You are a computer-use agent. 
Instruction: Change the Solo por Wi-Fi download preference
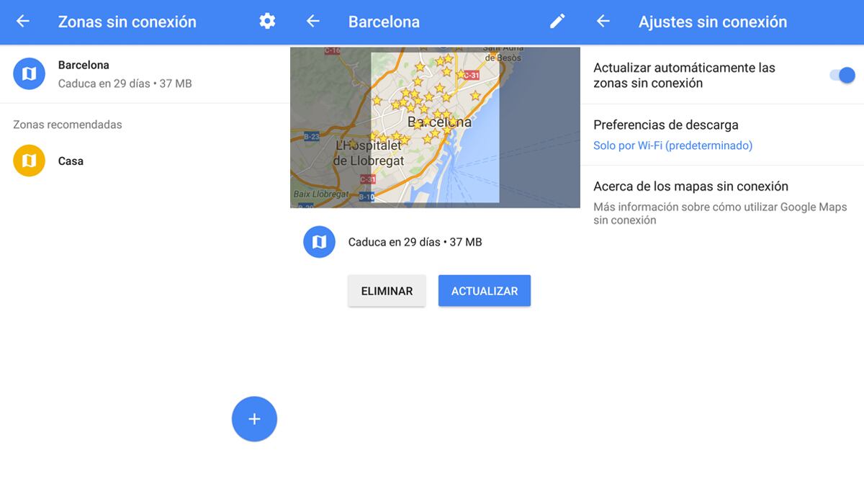[x=672, y=145]
